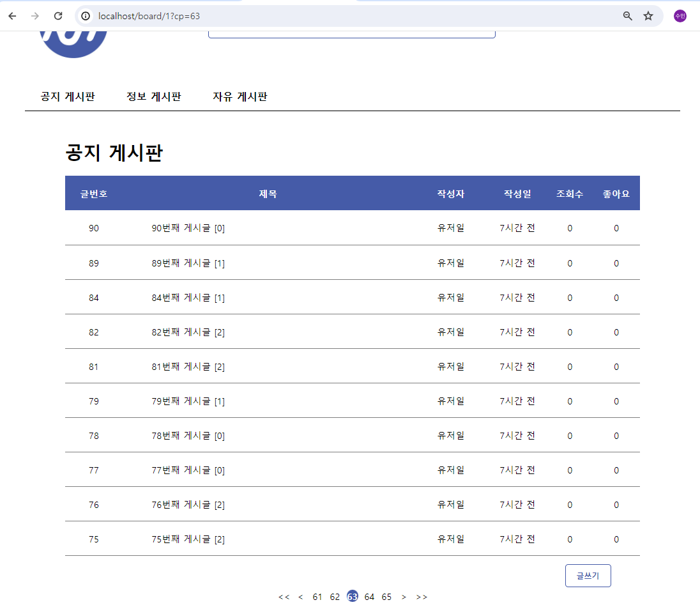Click 7시간 전 in row 82
This screenshot has height=607, width=700.
(x=517, y=332)
